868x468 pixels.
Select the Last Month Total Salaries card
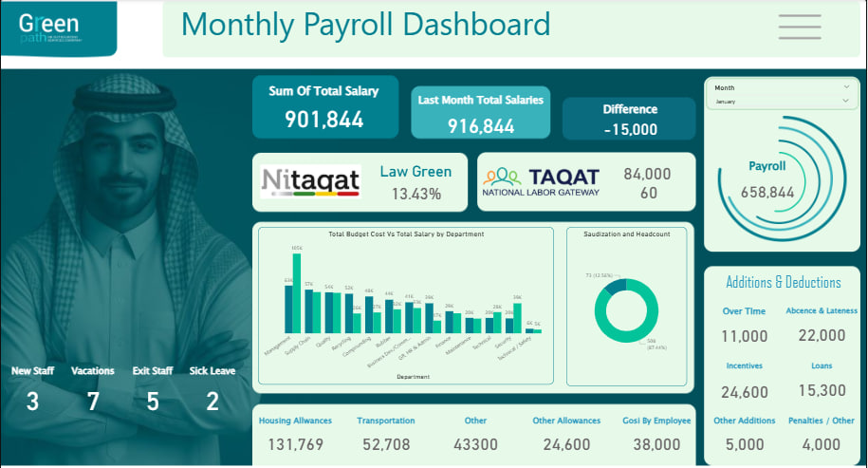(x=480, y=115)
